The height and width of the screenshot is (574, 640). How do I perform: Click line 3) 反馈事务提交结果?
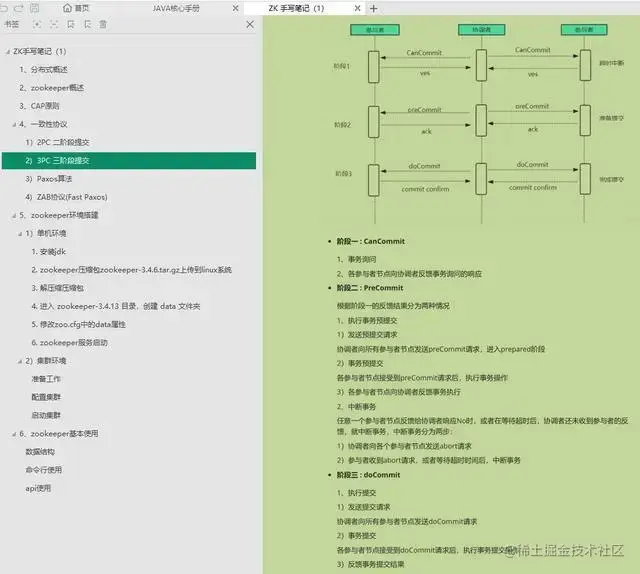(371, 565)
